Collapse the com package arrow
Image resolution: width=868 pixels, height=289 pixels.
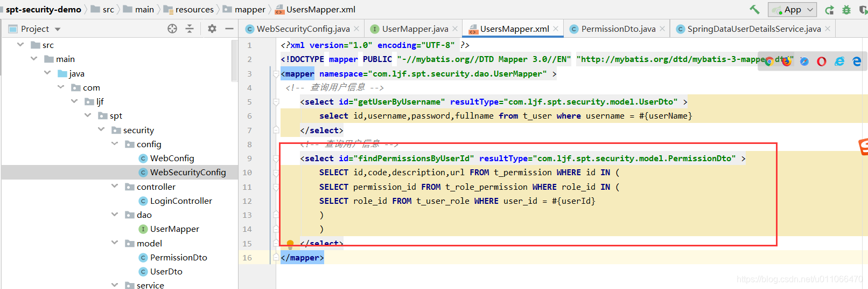61,87
